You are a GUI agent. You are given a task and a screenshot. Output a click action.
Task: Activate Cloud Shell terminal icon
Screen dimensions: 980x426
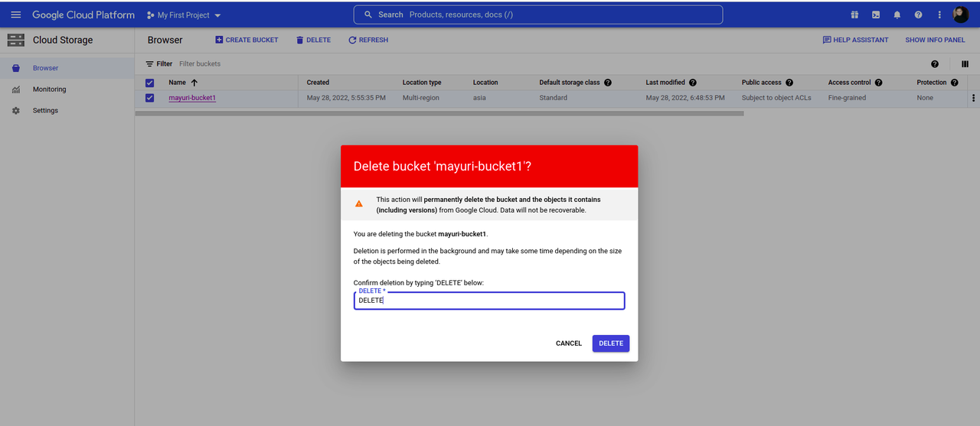(876, 15)
